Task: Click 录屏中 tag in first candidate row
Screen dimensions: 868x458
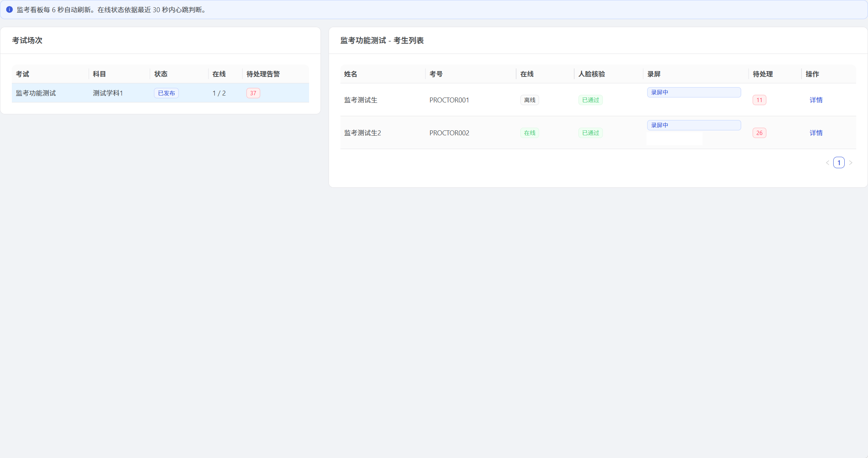Action: (x=694, y=92)
